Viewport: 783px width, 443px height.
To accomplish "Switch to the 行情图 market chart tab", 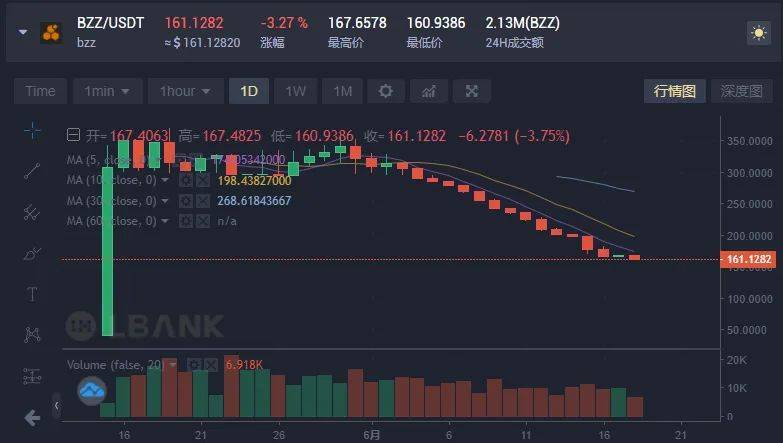I will pos(675,91).
